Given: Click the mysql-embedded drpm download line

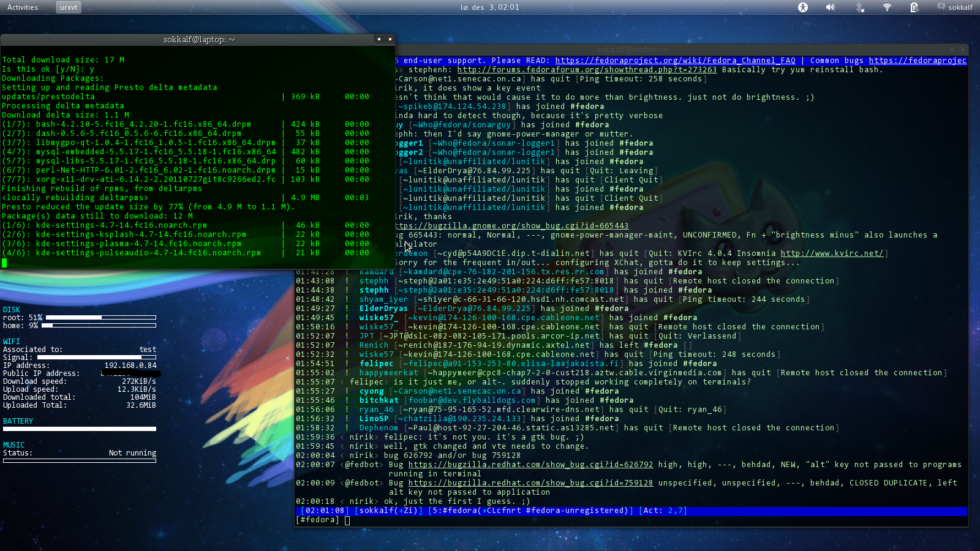Looking at the screenshot, I should click(x=186, y=152).
